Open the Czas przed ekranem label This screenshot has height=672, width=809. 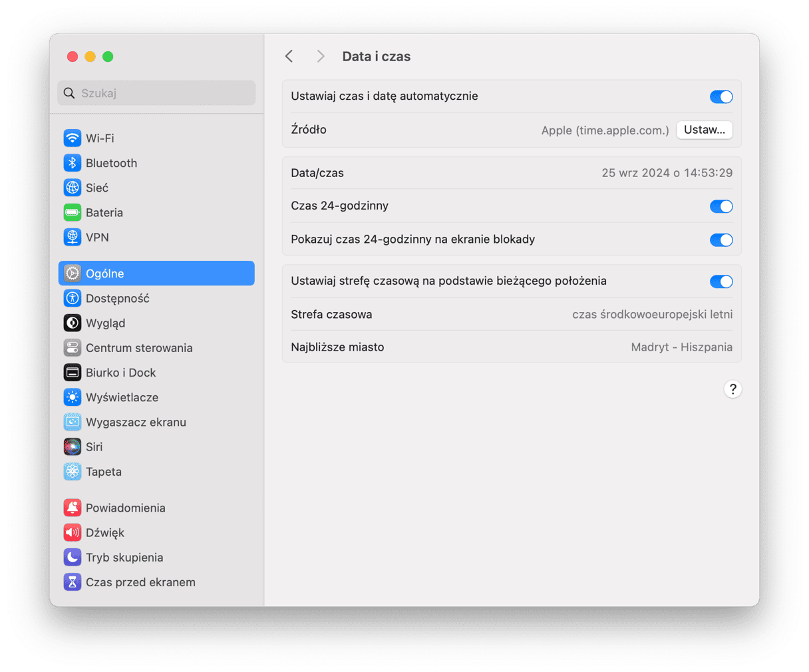140,582
